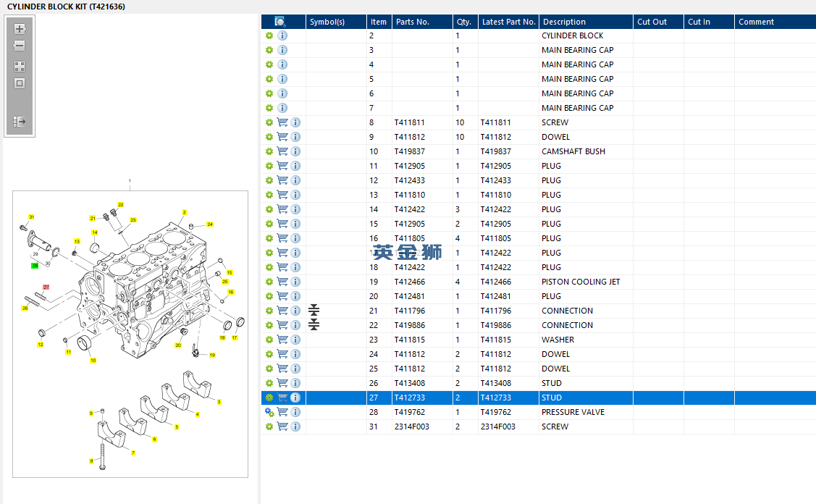Click the symbol icon on item 22 CONNECTION

[314, 325]
